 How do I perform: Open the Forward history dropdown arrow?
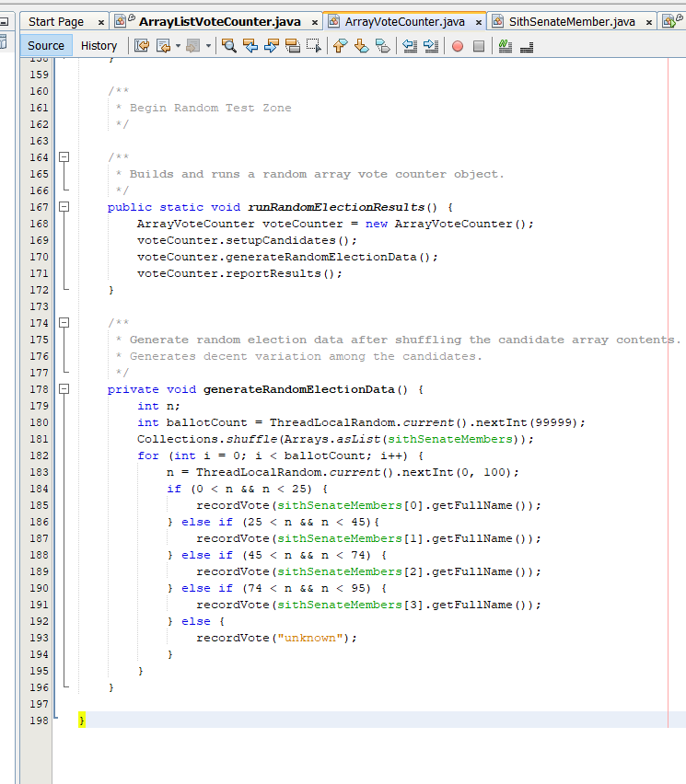click(208, 46)
